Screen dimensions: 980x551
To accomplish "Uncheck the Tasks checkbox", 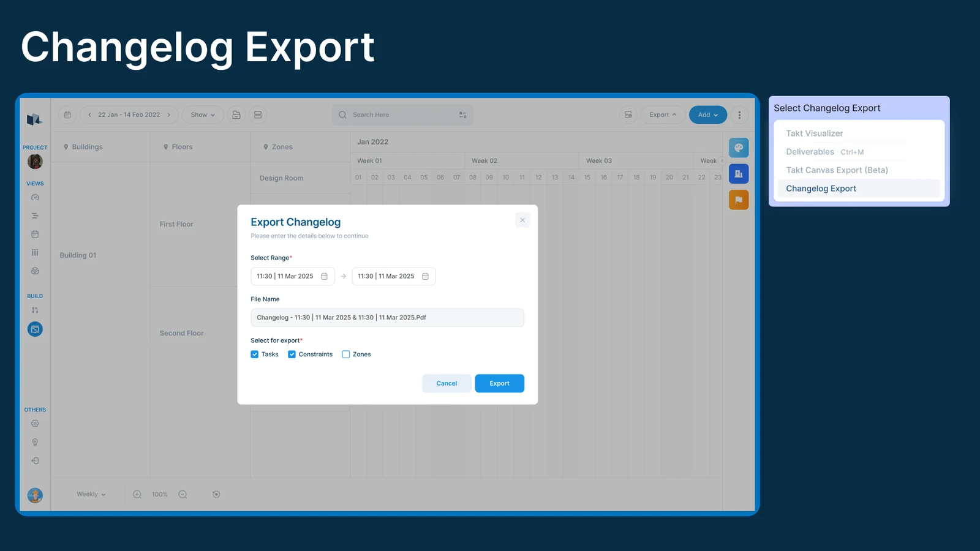I will click(255, 354).
